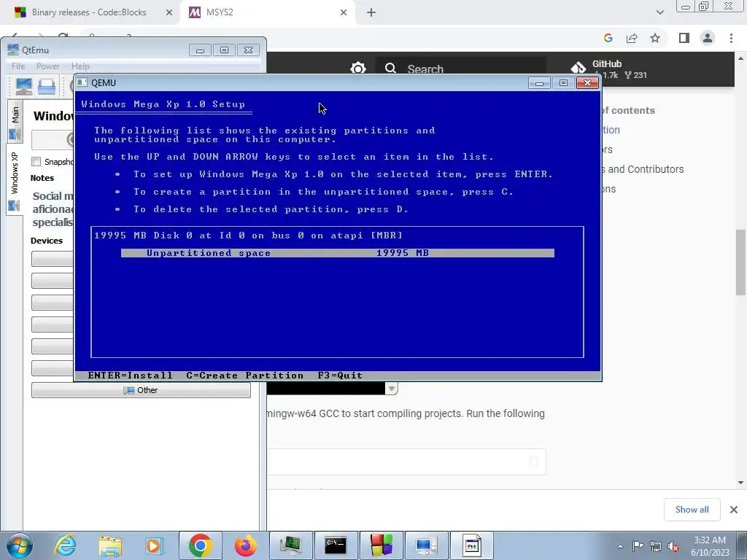747x560 pixels.
Task: Open the File menu in QtEmu
Action: click(18, 66)
